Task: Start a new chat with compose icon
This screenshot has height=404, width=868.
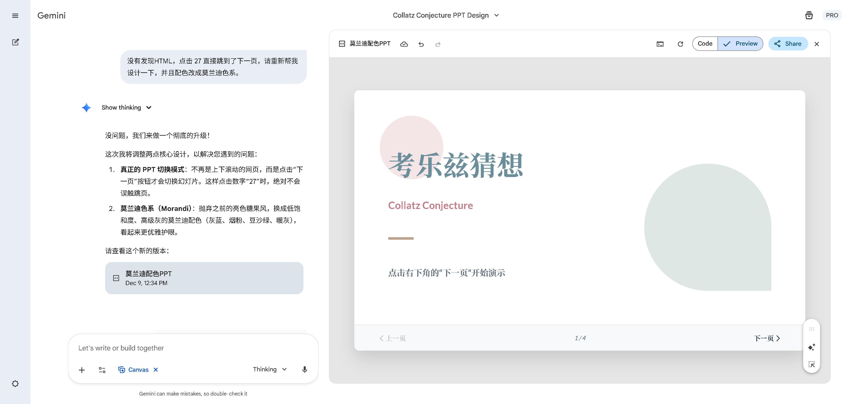Action: click(x=15, y=42)
